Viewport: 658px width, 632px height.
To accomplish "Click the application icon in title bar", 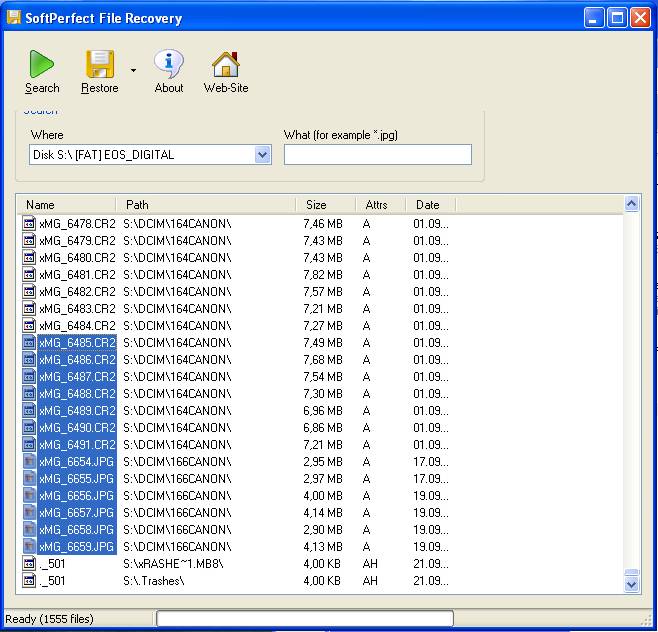I will coord(14,17).
